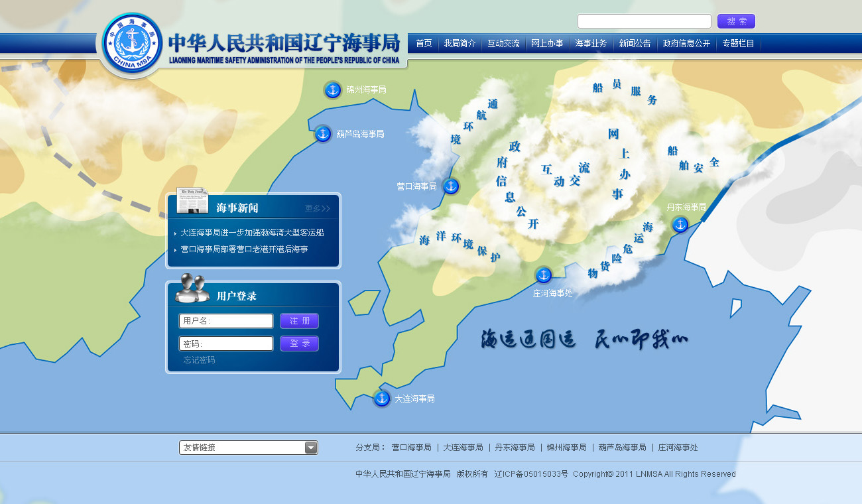
Task: Click the 互动交流 cloud text
Action: pyautogui.click(x=566, y=174)
